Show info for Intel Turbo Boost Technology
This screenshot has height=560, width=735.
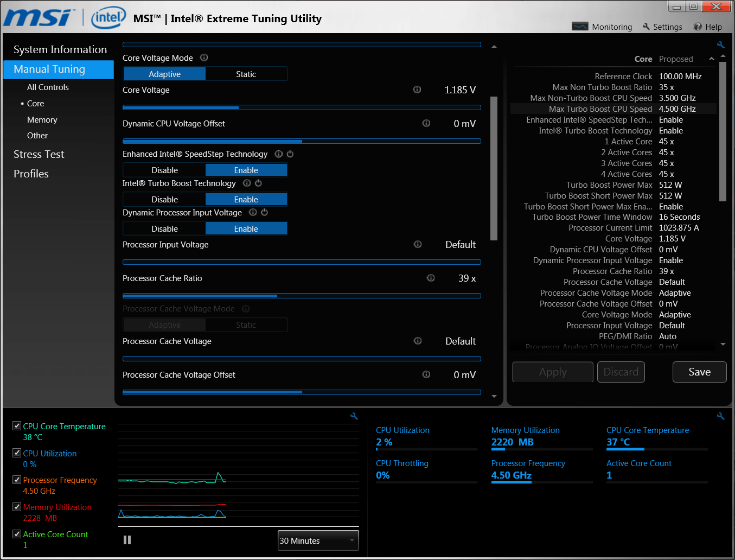(247, 183)
